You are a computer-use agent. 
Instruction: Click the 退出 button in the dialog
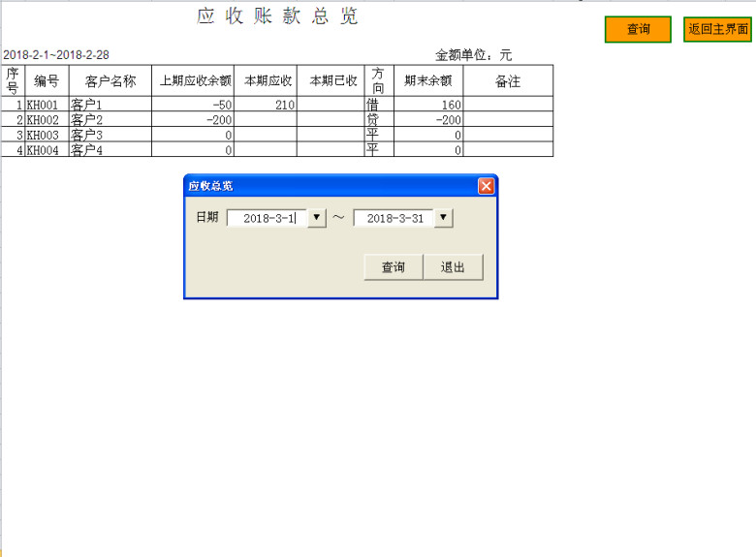point(453,267)
